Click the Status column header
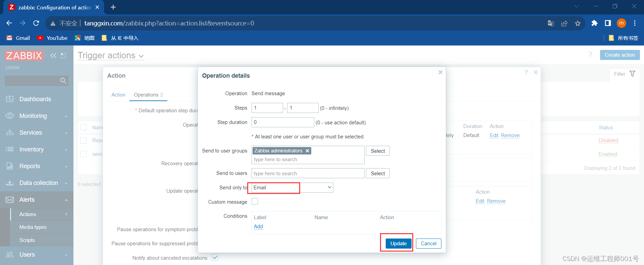 pos(605,127)
